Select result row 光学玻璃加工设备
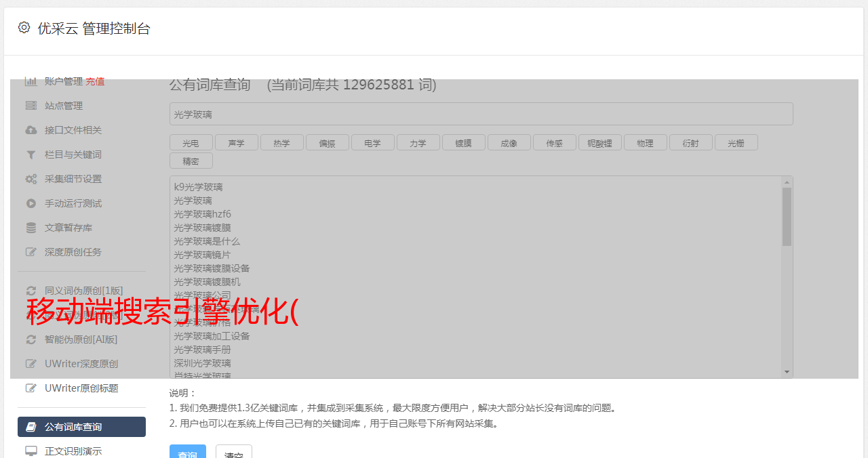 212,336
